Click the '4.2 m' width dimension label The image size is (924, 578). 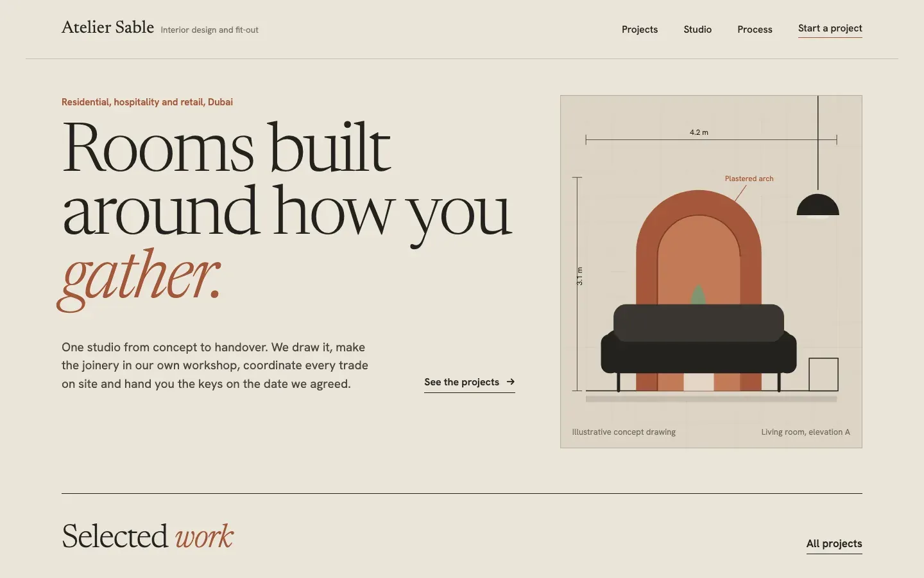[x=699, y=132]
